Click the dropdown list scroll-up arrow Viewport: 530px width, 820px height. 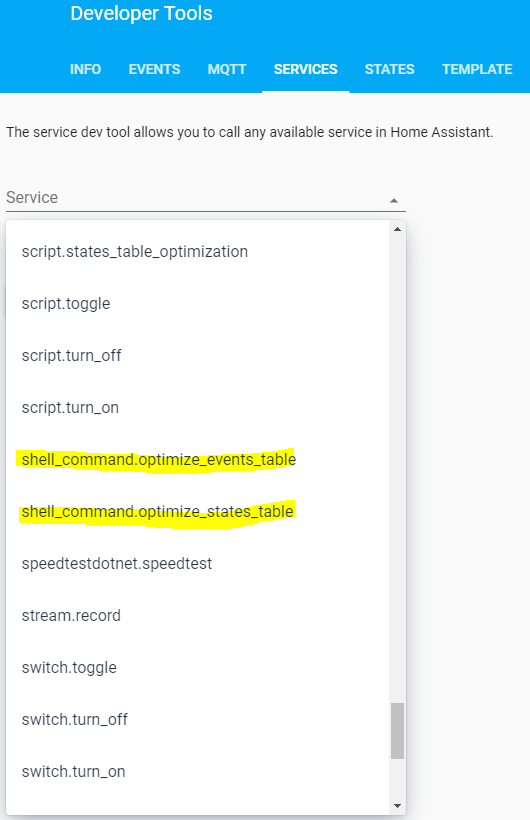tap(397, 229)
